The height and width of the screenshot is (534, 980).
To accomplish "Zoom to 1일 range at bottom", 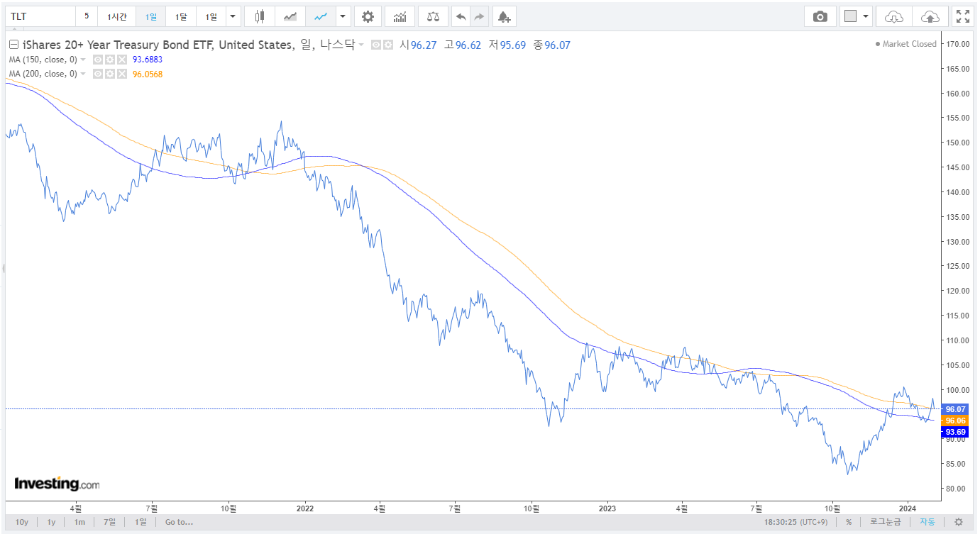I will [x=141, y=522].
